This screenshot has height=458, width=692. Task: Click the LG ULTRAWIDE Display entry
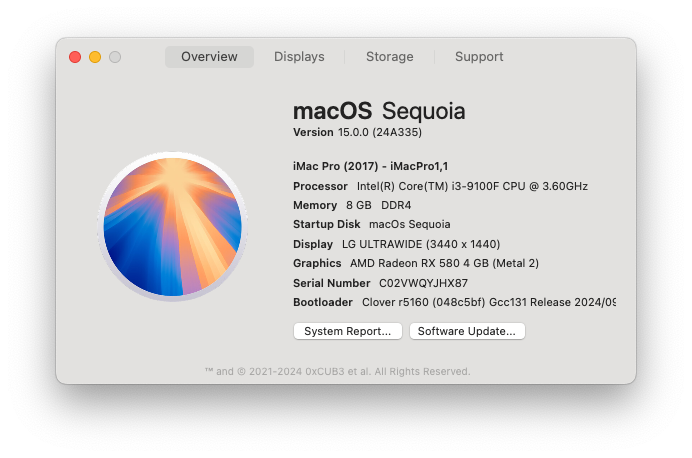(x=397, y=244)
